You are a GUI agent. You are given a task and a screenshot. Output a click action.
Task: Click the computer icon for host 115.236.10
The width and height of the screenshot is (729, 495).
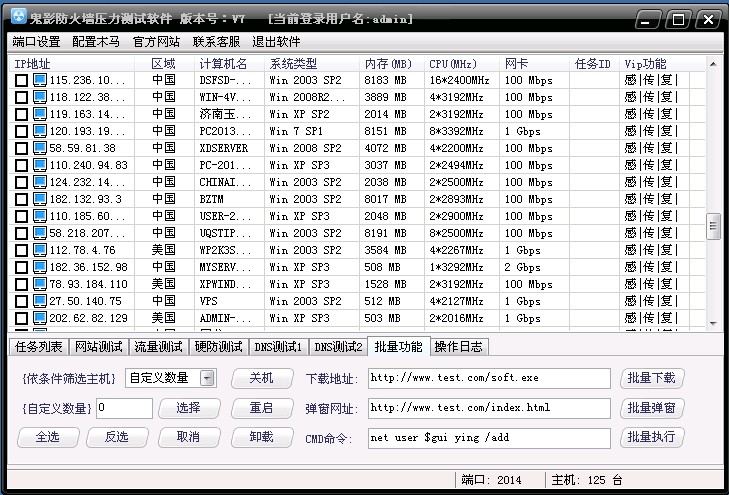coord(40,80)
